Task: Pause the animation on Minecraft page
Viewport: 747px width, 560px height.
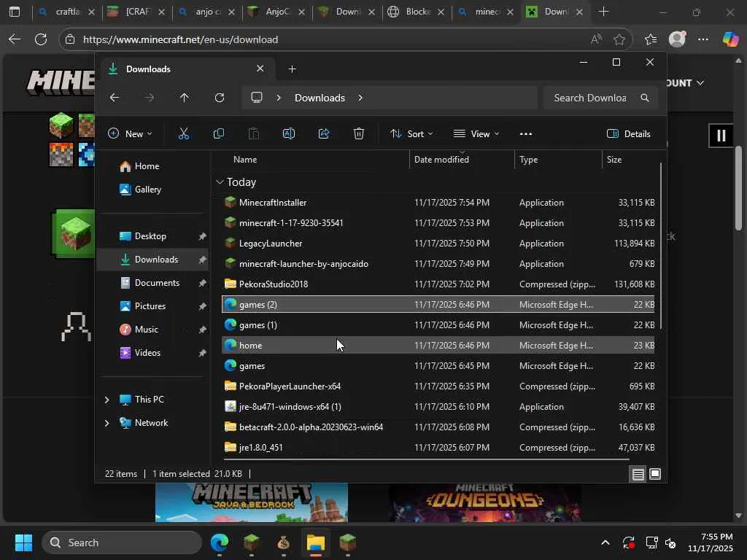Action: pos(721,136)
